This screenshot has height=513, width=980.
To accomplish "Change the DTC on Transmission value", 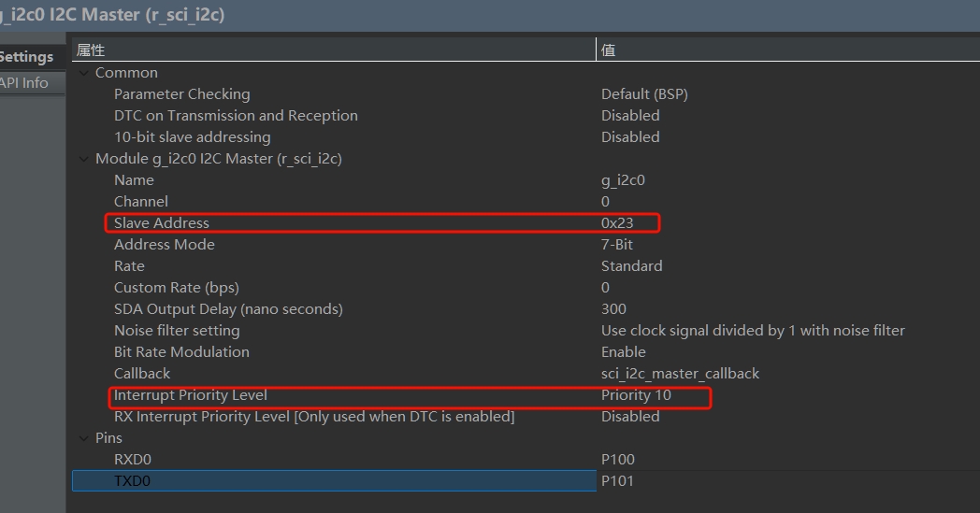I will [x=630, y=116].
